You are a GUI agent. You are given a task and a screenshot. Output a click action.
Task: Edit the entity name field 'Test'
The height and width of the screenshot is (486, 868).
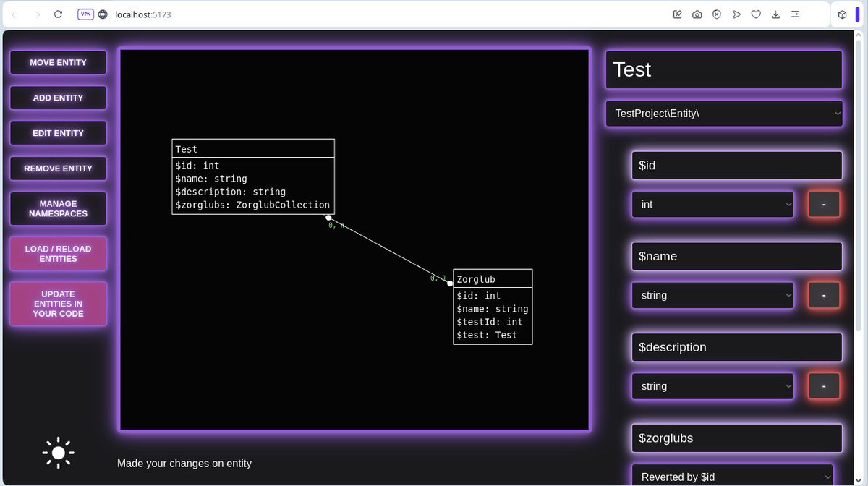(x=723, y=69)
